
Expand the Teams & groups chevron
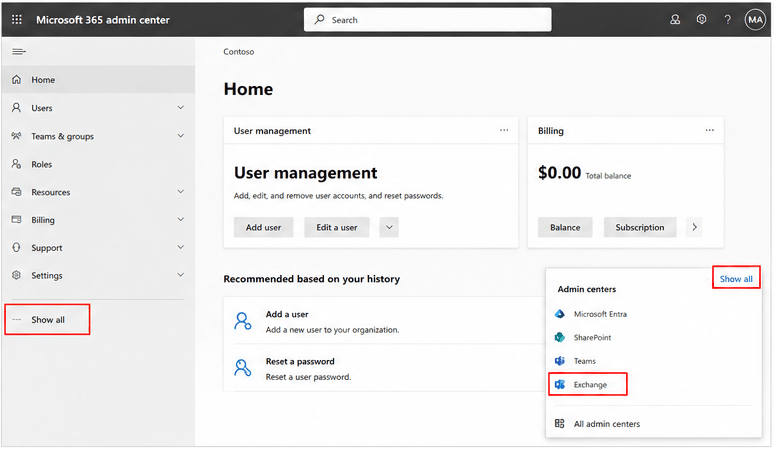point(181,136)
